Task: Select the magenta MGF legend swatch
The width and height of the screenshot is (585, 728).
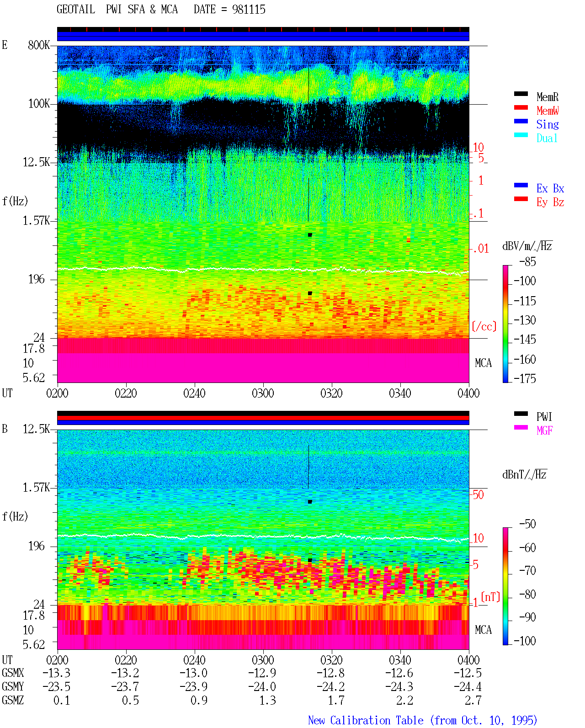Action: (x=521, y=427)
